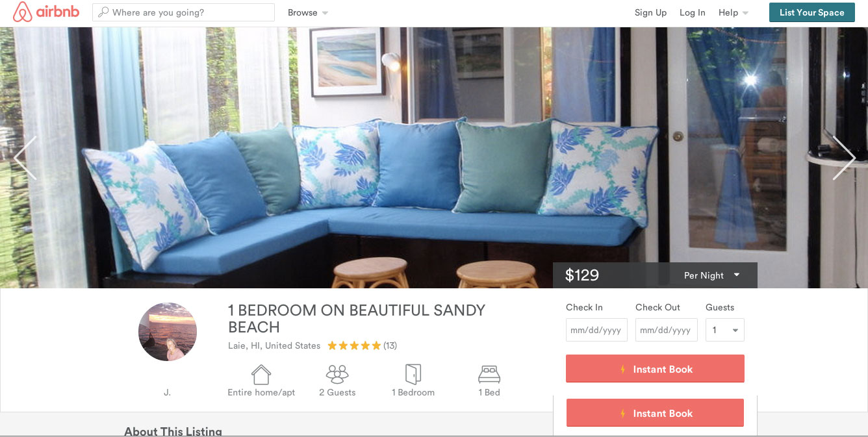Open the Guests count selector
The height and width of the screenshot is (437, 868).
tap(725, 330)
